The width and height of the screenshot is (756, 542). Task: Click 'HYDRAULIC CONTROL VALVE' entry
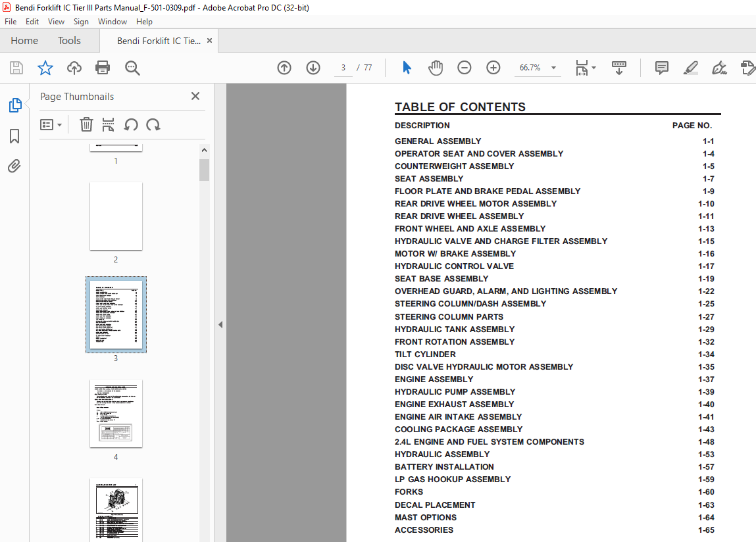click(454, 266)
